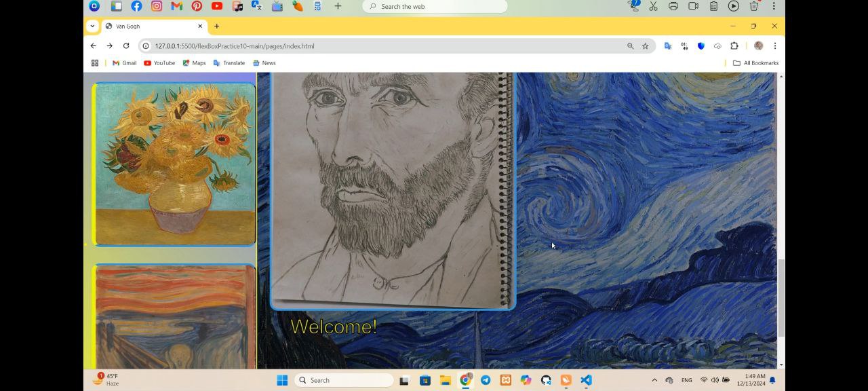This screenshot has width=868, height=391.
Task: View site information for 127.0.0.1
Action: tap(146, 46)
